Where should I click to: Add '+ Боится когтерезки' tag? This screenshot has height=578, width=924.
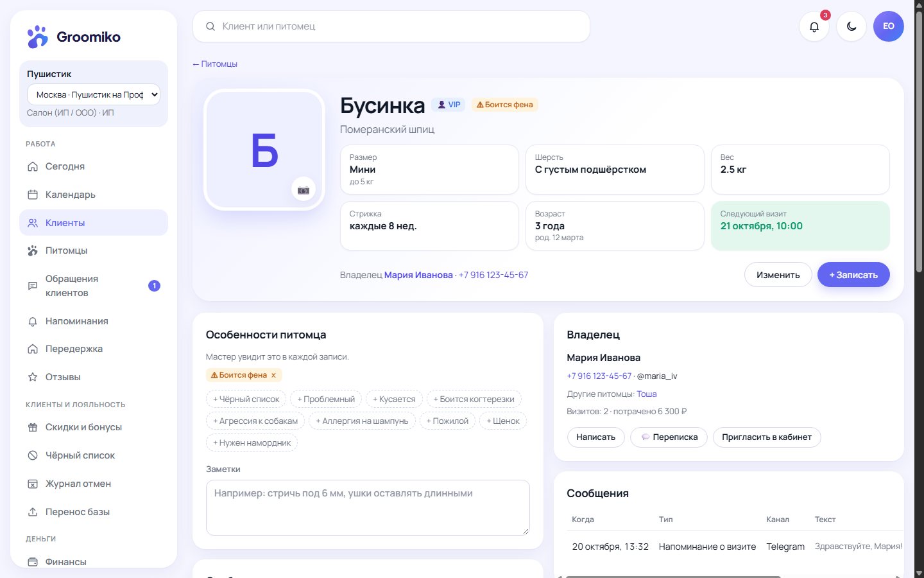click(474, 399)
